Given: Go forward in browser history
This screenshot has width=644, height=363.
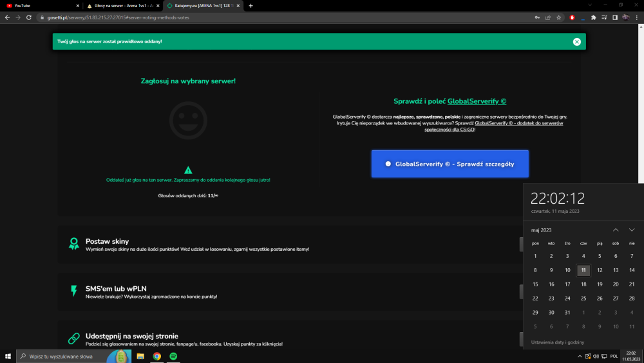Looking at the screenshot, I should (x=18, y=17).
